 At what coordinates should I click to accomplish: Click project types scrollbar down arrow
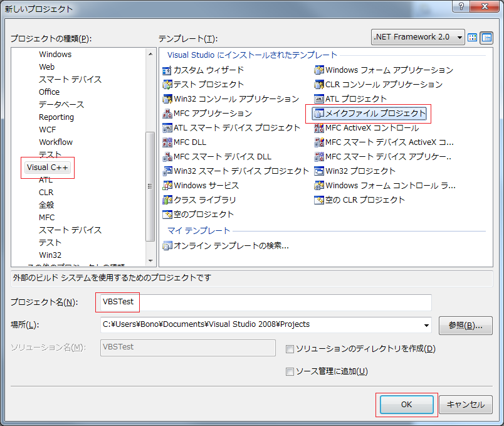point(150,261)
